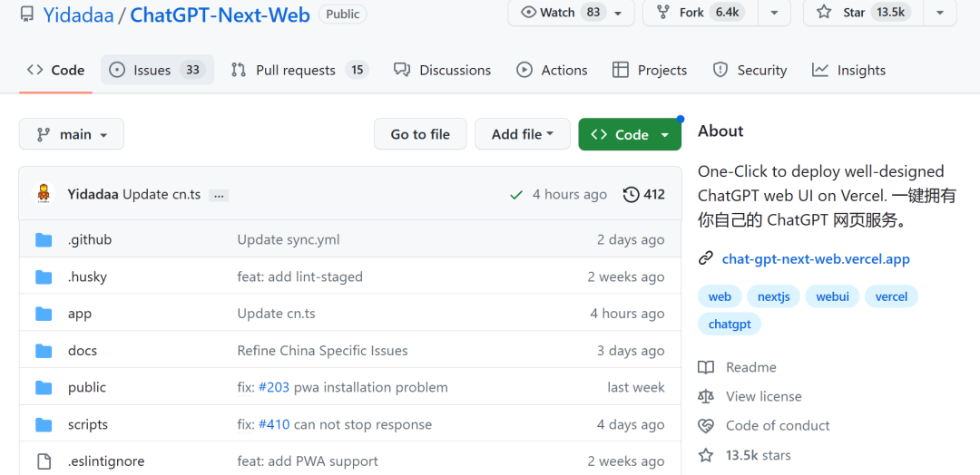
Task: Click '2 days ago' on .github row
Action: pos(631,239)
